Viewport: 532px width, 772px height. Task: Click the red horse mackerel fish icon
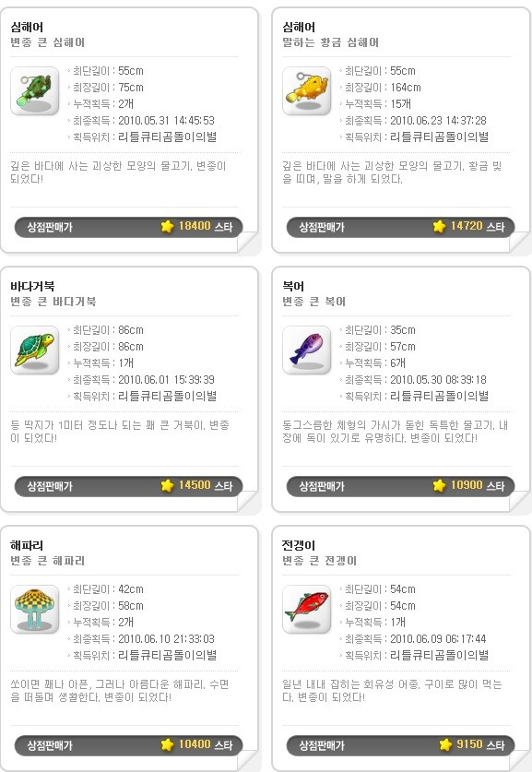point(307,609)
